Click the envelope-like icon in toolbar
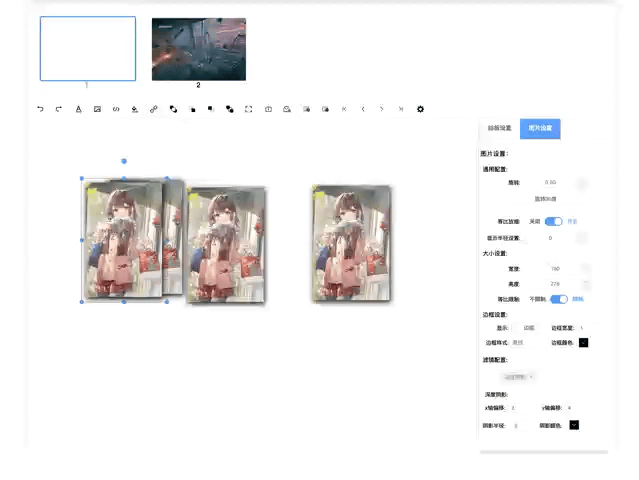639x480 pixels. tap(287, 109)
